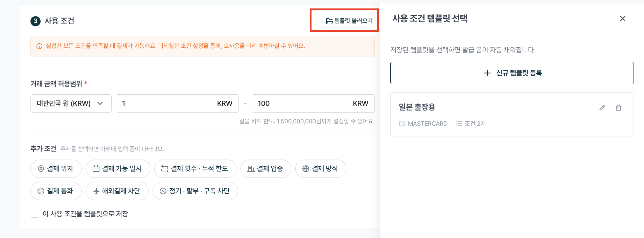This screenshot has height=238, width=644.
Task: Select the 결제 업종 building chip
Action: (x=266, y=169)
